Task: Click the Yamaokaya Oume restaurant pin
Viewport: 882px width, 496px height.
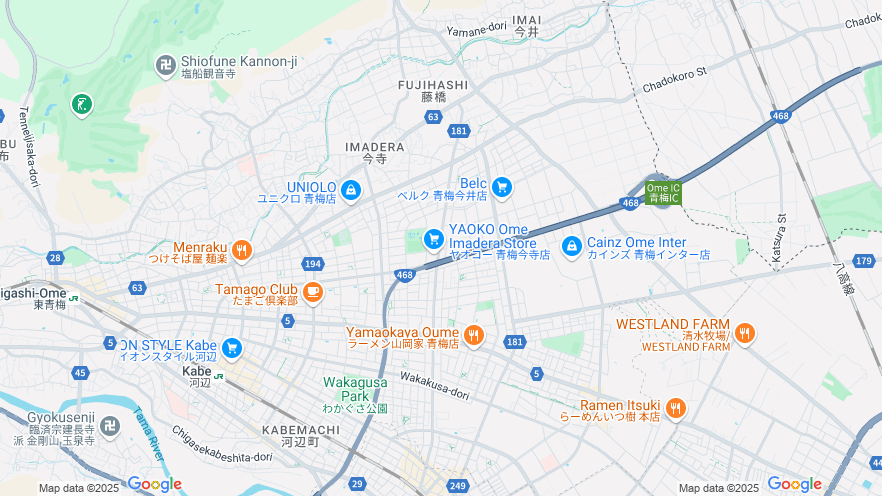Action: click(474, 336)
